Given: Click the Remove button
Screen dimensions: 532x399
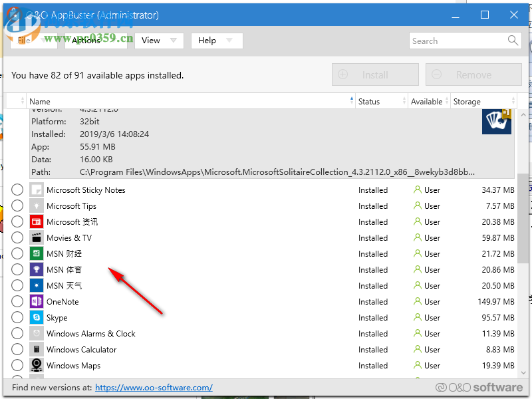Looking at the screenshot, I should pos(473,74).
